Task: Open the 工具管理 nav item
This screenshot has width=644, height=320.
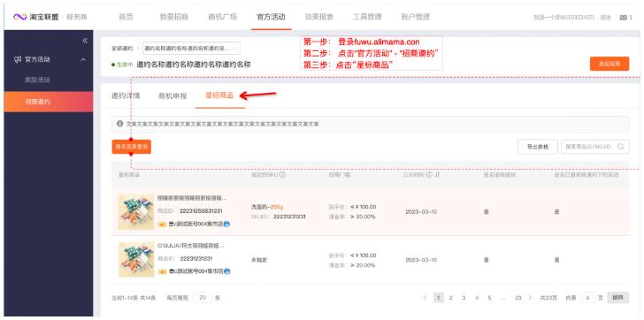Action: (368, 17)
